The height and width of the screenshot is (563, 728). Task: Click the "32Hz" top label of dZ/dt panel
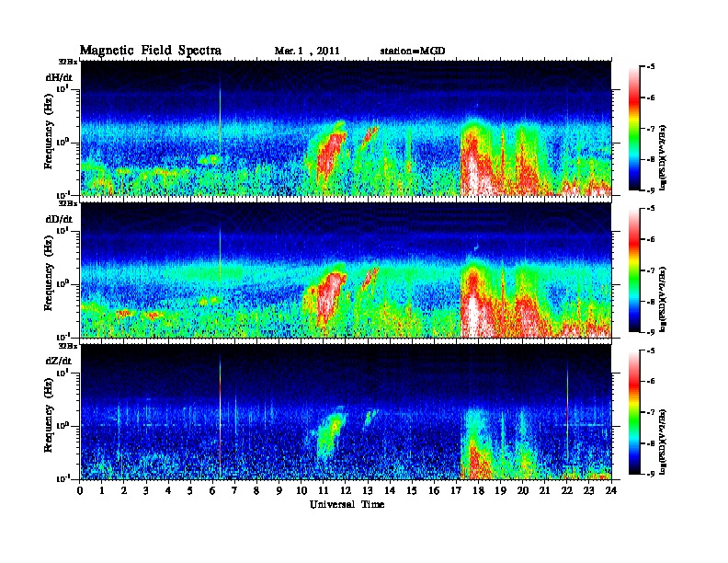coord(68,346)
